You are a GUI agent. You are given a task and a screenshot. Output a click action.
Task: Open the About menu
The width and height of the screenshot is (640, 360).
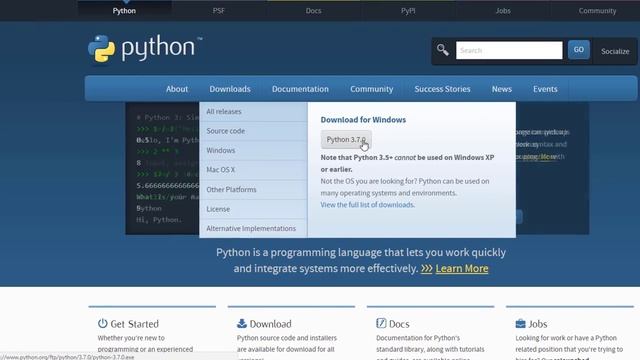point(177,89)
